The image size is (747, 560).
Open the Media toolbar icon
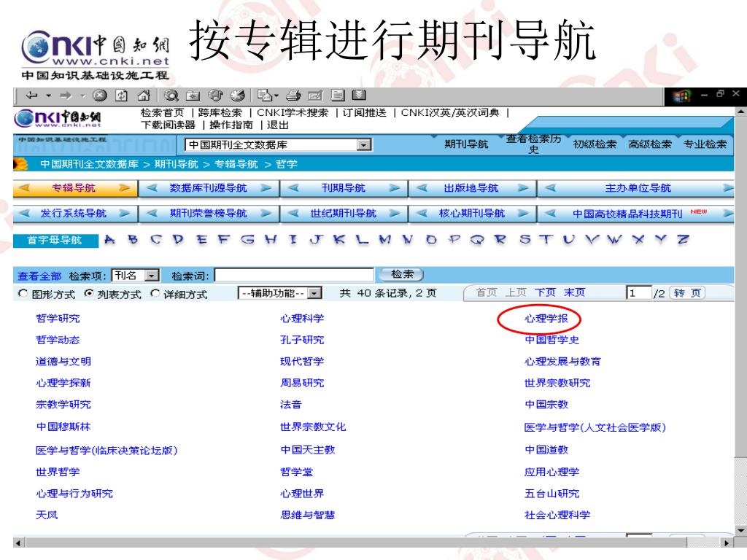click(x=215, y=96)
